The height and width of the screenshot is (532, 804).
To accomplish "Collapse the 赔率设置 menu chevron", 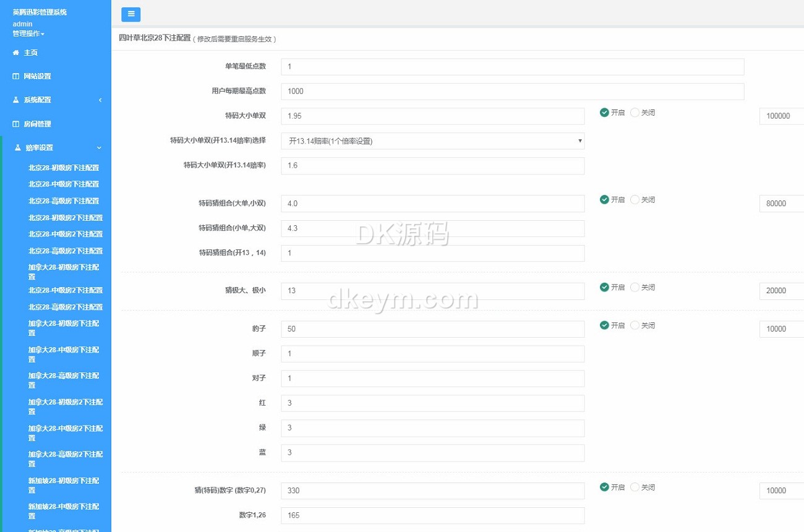I will tap(99, 148).
